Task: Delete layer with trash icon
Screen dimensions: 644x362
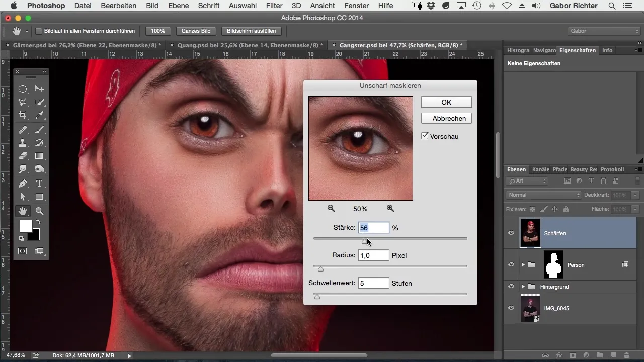Action: [626, 355]
